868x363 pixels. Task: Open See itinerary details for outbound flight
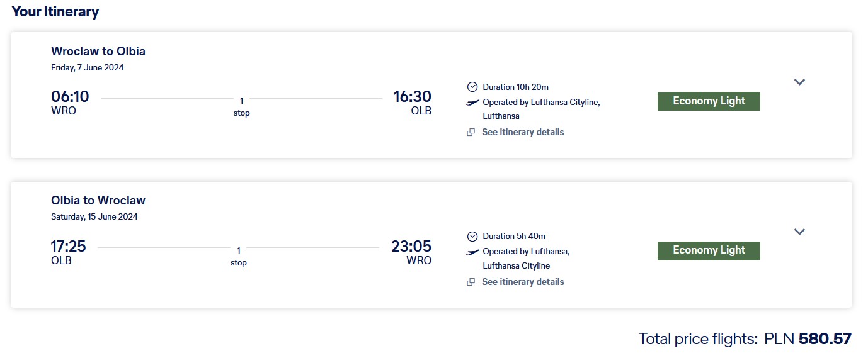pyautogui.click(x=523, y=132)
